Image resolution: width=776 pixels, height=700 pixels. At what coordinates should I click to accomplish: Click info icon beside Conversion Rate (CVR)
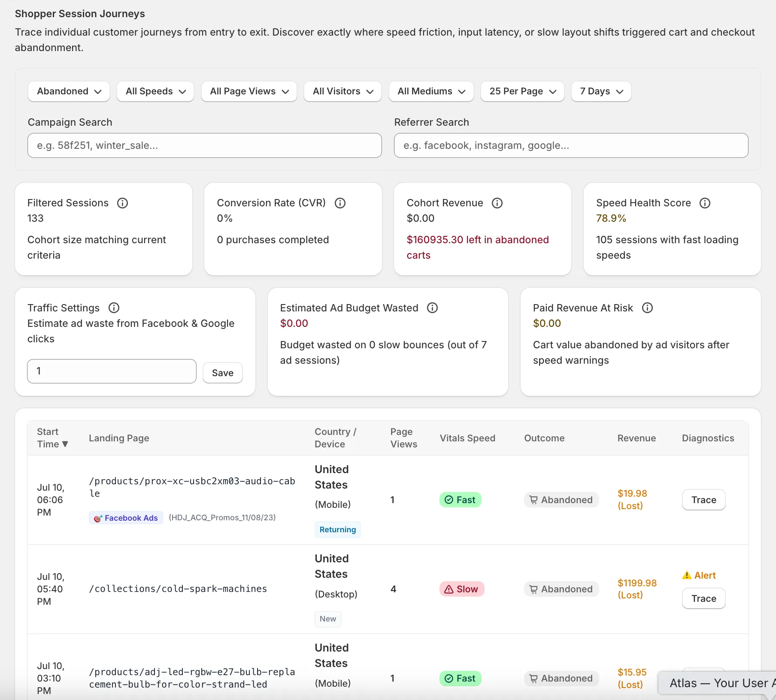pos(340,203)
